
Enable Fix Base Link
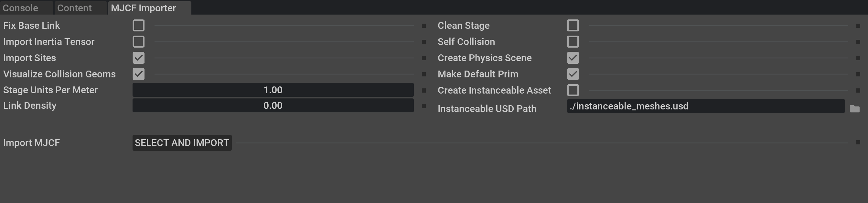click(138, 25)
